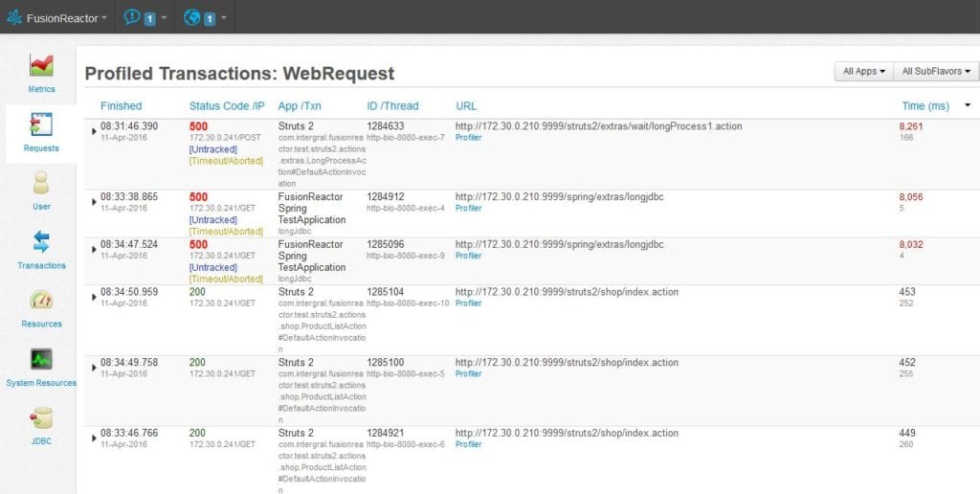Click request ID 1284921
The width and height of the screenshot is (980, 494).
[385, 434]
